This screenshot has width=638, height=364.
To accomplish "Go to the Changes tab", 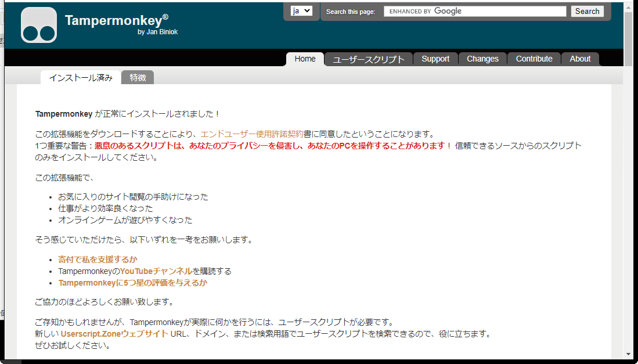I will 482,59.
